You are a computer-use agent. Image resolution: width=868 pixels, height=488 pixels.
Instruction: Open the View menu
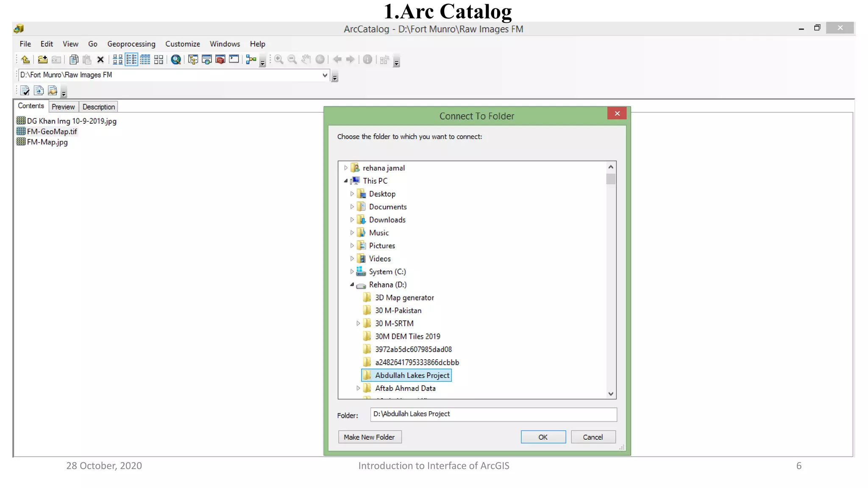click(x=70, y=44)
